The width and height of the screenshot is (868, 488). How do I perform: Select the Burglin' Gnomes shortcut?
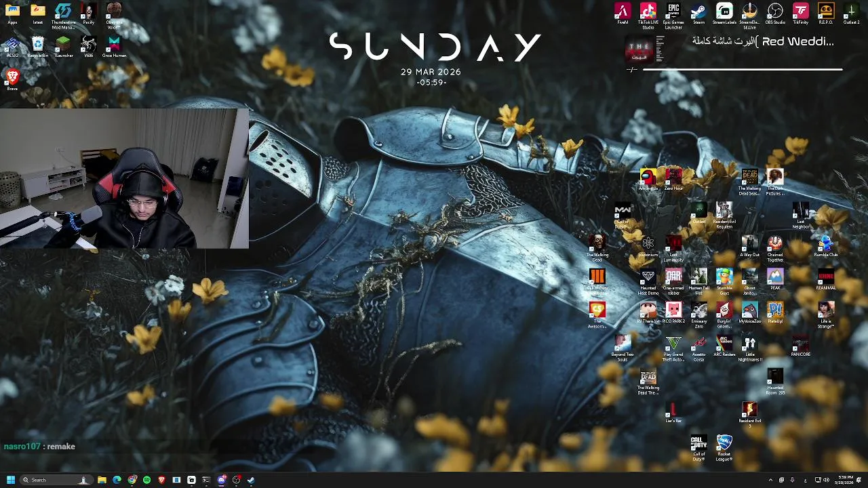[724, 315]
